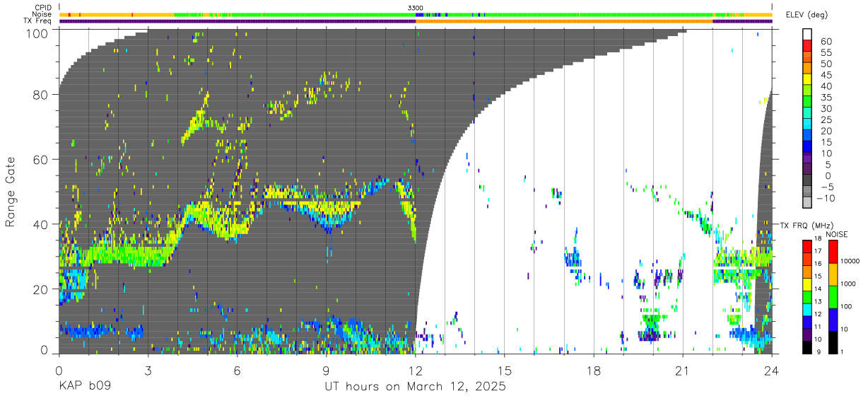Pick the white top segment of elevation colorbar

point(807,35)
